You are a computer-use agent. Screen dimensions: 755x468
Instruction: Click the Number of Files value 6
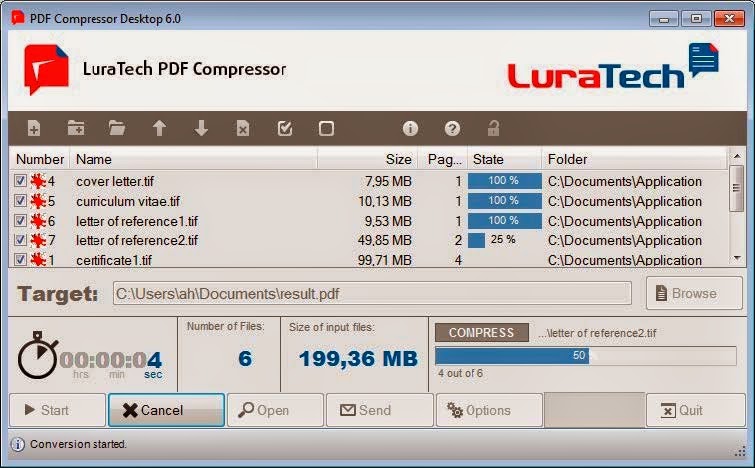pos(245,359)
